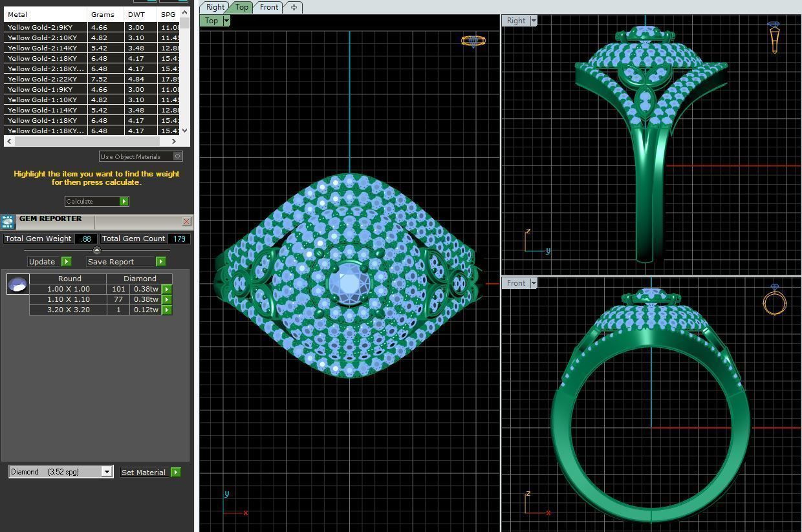
Task: Click the horizontal scrollbar track of metal list
Action: (x=91, y=141)
